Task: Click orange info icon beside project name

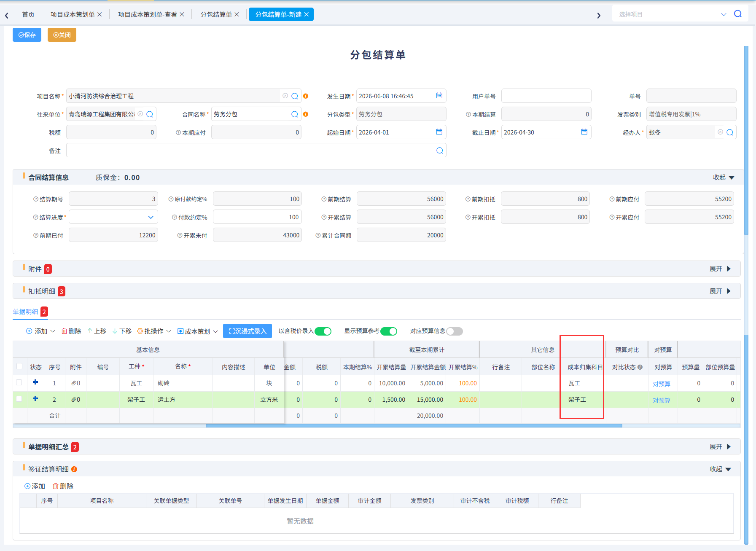Action: (x=306, y=96)
